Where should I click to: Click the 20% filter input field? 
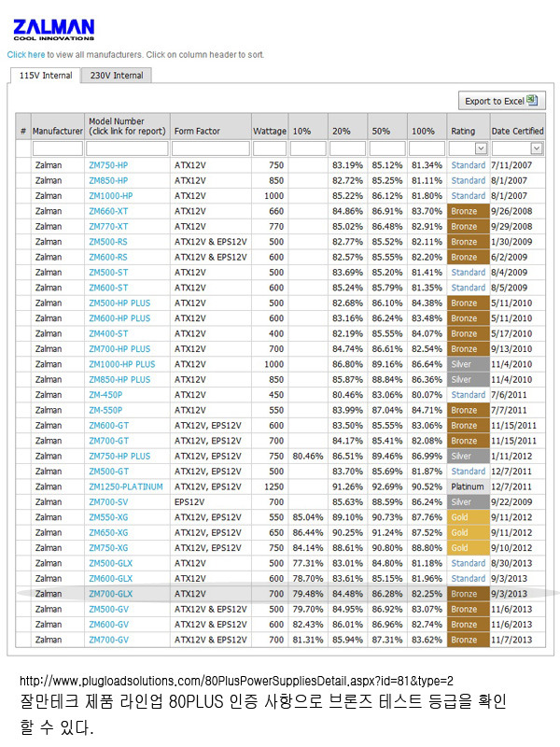click(347, 148)
